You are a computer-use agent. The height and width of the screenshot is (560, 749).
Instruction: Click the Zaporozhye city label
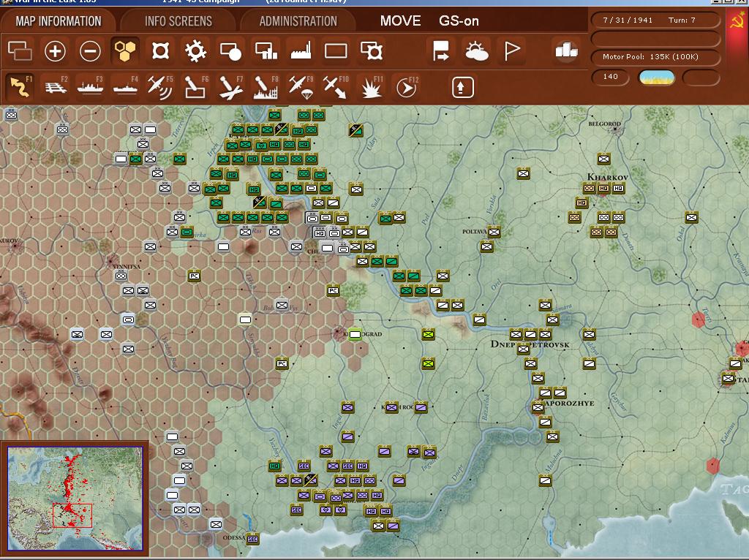(x=569, y=403)
